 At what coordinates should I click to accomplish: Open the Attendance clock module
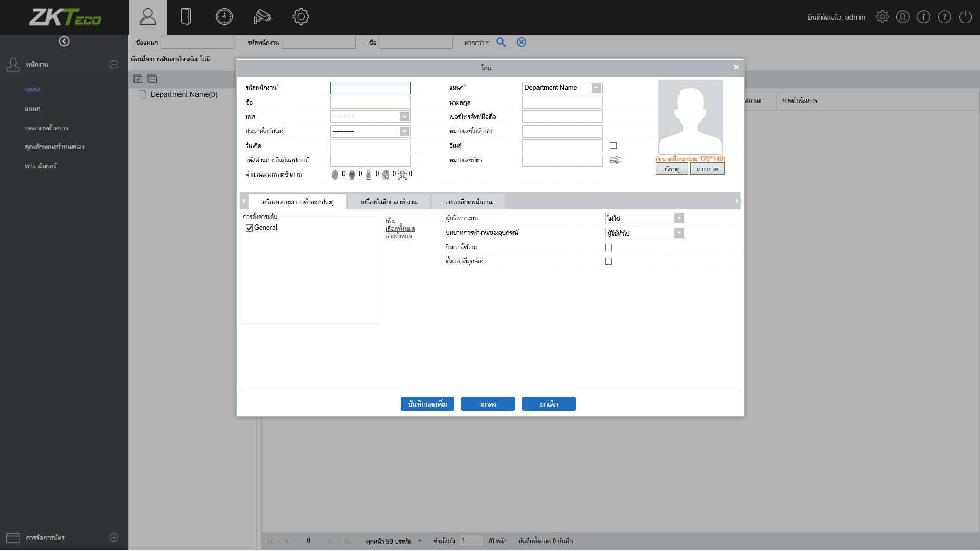coord(224,17)
